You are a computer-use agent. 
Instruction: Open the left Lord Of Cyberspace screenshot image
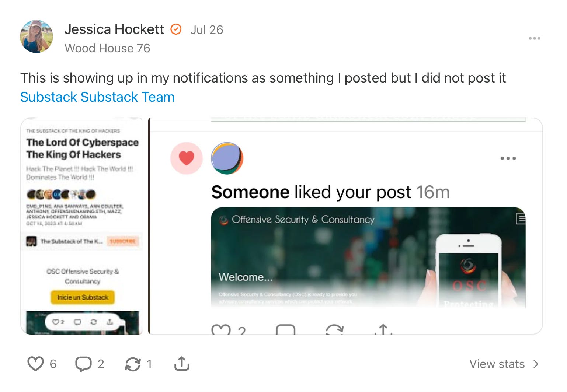click(81, 226)
